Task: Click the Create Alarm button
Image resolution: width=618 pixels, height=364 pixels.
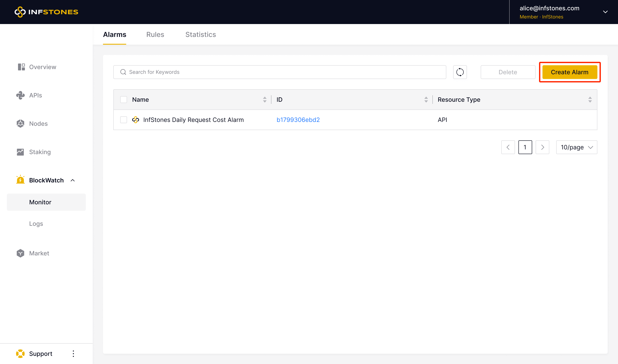Action: tap(570, 72)
